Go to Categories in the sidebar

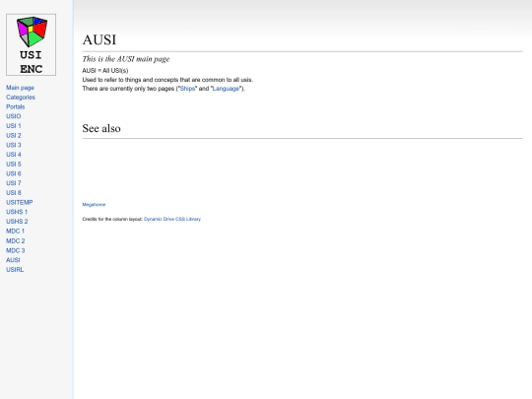(x=21, y=98)
